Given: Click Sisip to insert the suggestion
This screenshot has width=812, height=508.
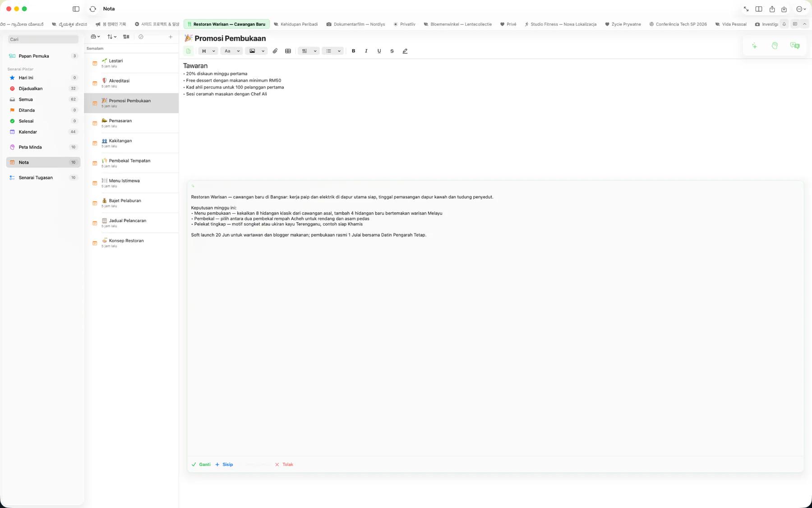Looking at the screenshot, I should tap(224, 465).
